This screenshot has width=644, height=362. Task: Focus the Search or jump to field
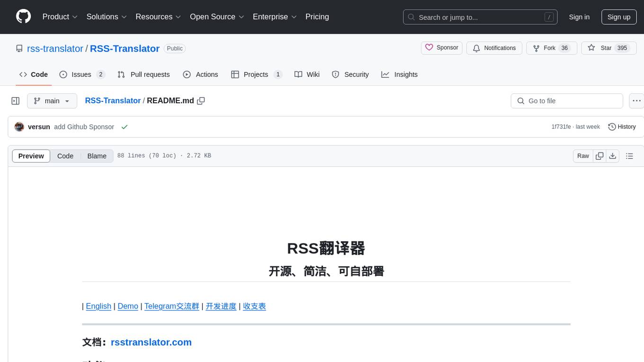click(480, 17)
